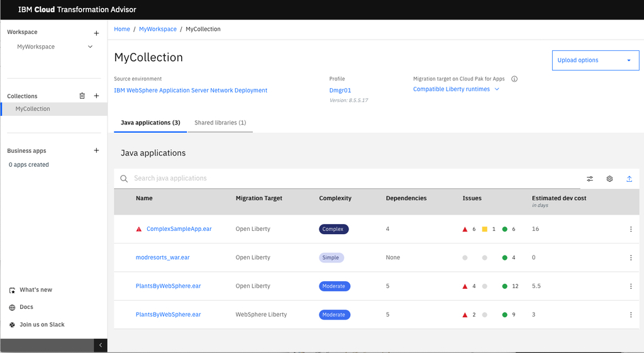Click the 0 apps created text

tap(29, 165)
